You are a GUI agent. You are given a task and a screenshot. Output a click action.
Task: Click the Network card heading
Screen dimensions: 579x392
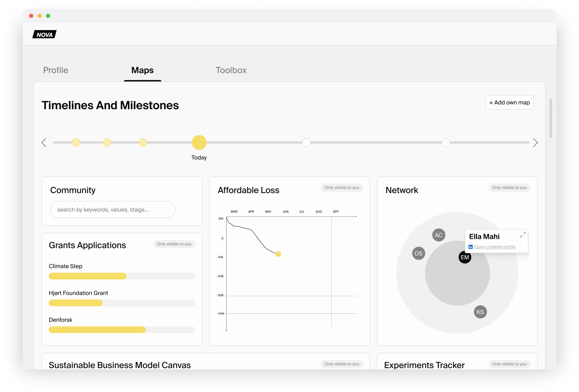pos(402,190)
